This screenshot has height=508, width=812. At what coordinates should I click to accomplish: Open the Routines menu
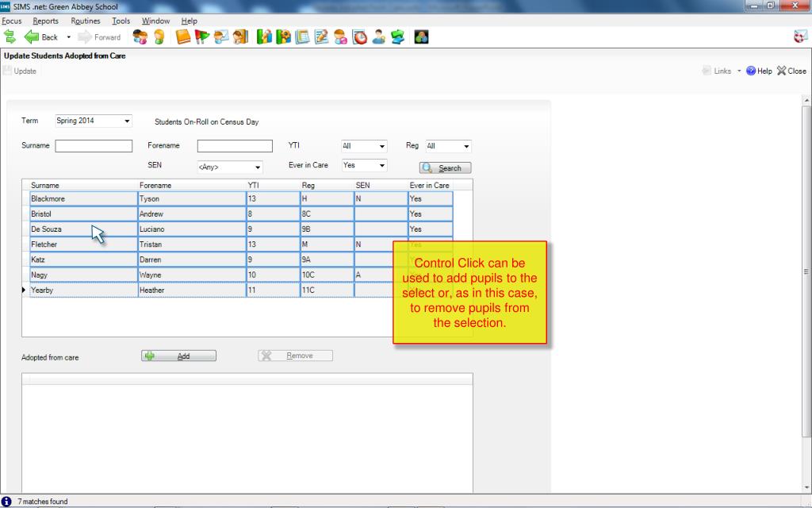[x=86, y=21]
